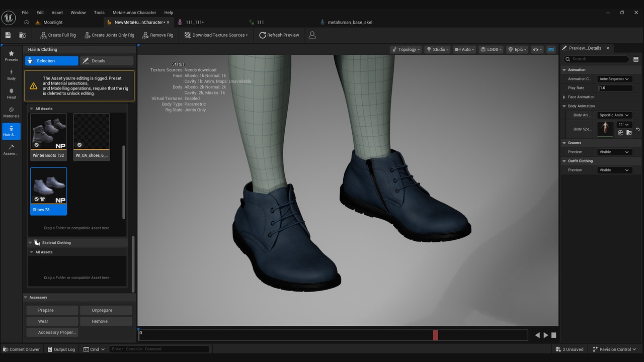Collapse the Body Animation section
644x362 pixels.
click(x=565, y=106)
